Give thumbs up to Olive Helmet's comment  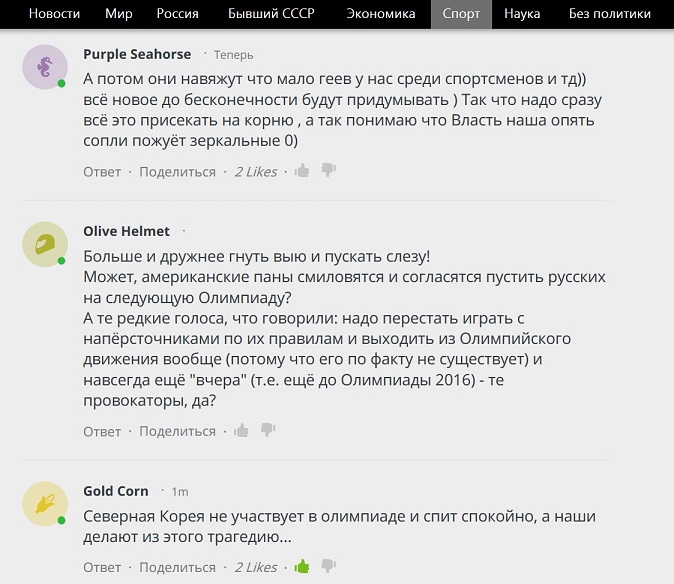click(x=241, y=430)
